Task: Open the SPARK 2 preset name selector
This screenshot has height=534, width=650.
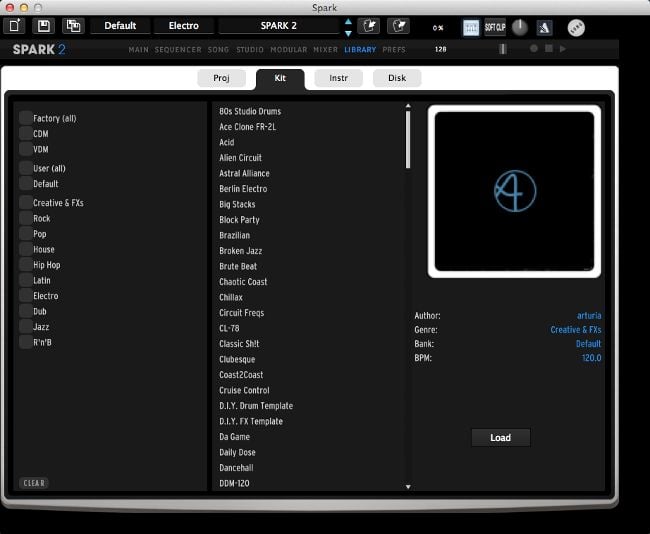Action: [277, 26]
